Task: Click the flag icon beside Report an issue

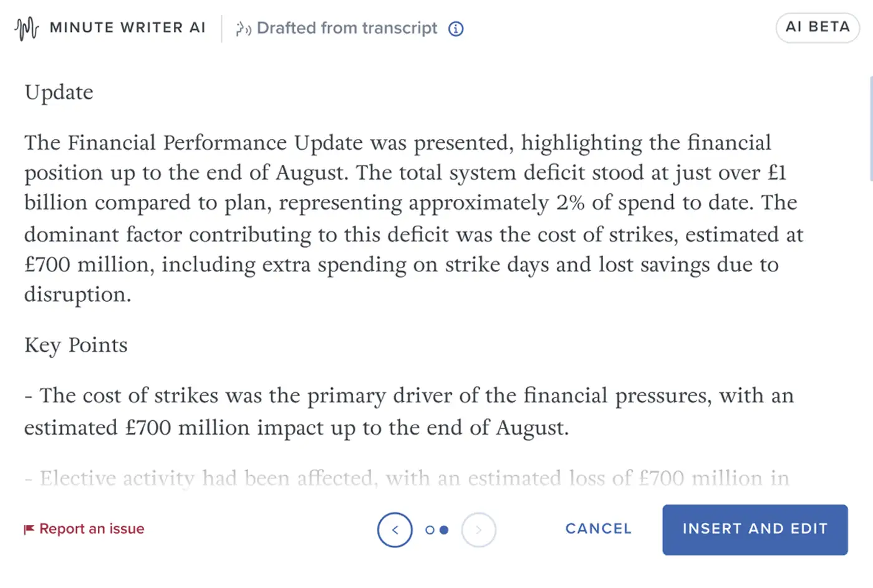Action: (x=29, y=529)
